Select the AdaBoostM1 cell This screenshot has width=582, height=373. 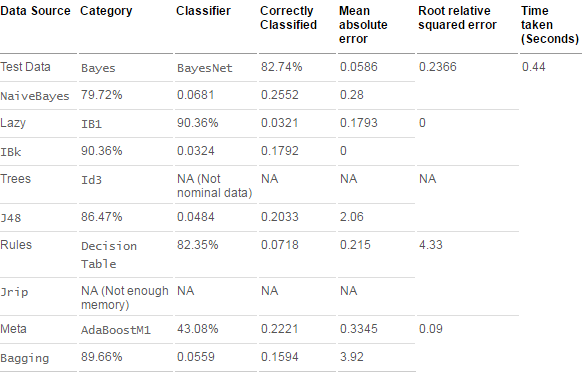tap(116, 330)
